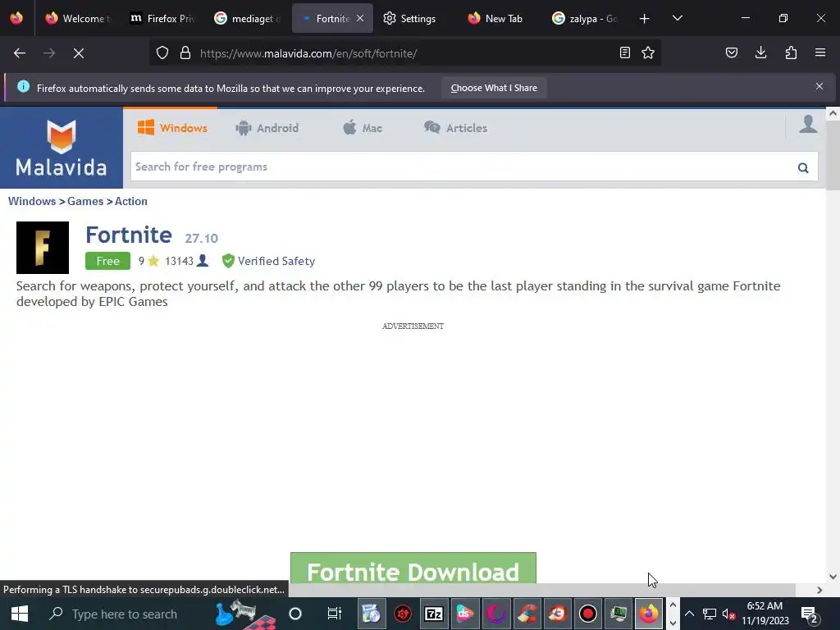Open the extensions puzzle icon
The width and height of the screenshot is (840, 630).
click(x=791, y=52)
